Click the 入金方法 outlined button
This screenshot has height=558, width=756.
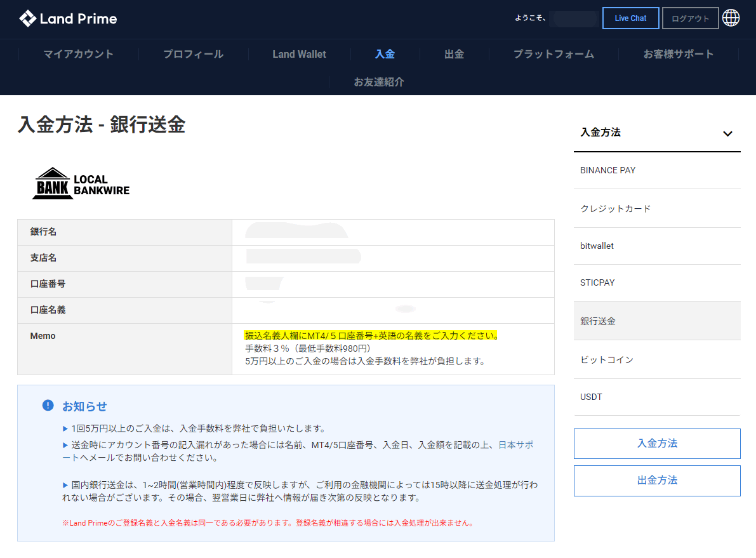click(x=657, y=443)
